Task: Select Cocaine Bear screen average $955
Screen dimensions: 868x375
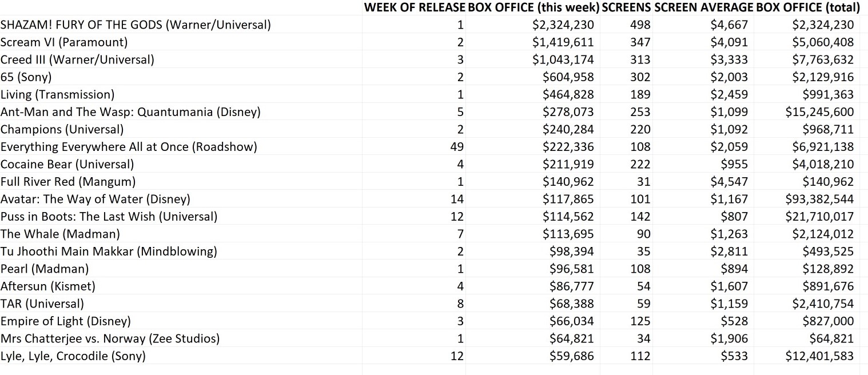Action: [735, 164]
